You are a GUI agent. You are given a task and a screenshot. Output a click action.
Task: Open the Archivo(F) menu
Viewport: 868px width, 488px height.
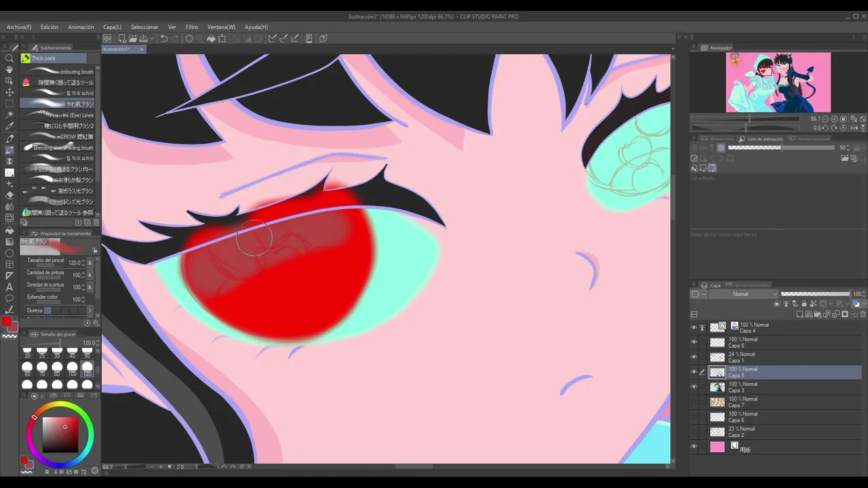(x=19, y=27)
